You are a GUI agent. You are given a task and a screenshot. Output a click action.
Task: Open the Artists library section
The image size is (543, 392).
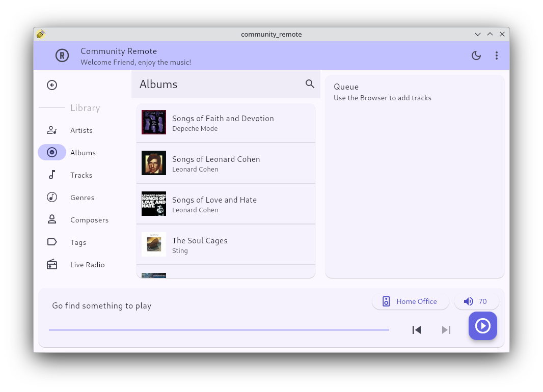click(83, 130)
